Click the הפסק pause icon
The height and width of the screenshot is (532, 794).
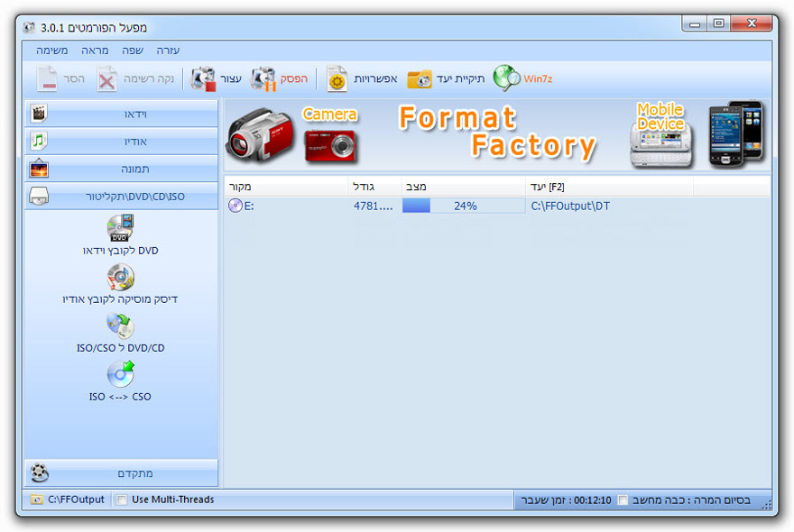[263, 79]
